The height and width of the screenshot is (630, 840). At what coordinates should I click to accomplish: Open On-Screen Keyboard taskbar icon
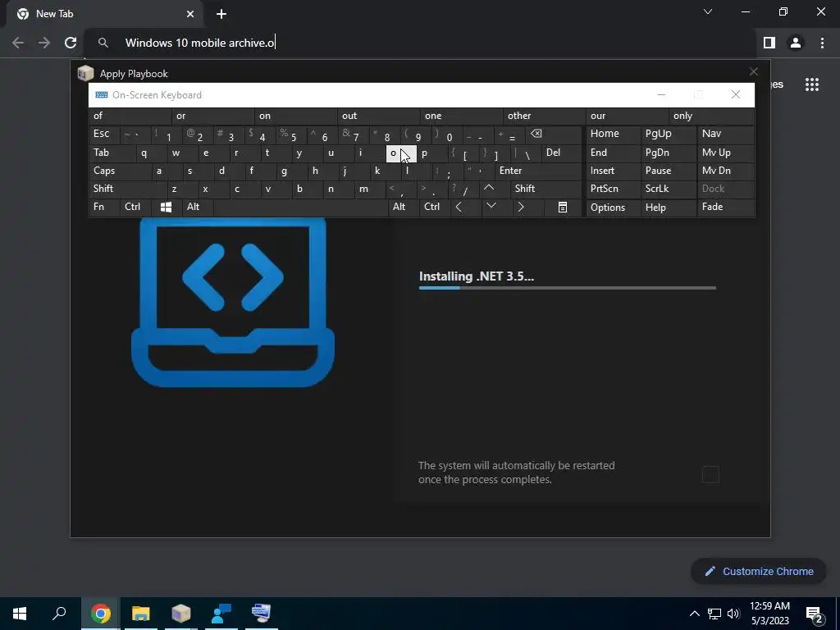pyautogui.click(x=262, y=614)
